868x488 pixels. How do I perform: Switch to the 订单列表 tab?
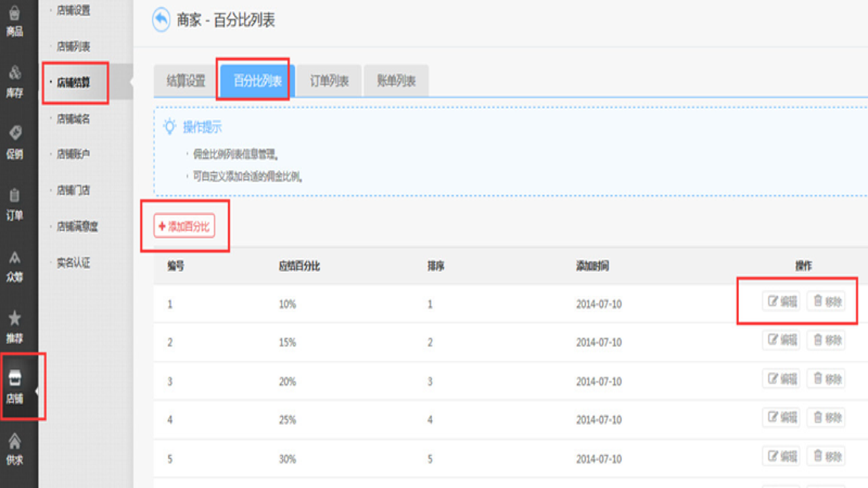(x=330, y=81)
